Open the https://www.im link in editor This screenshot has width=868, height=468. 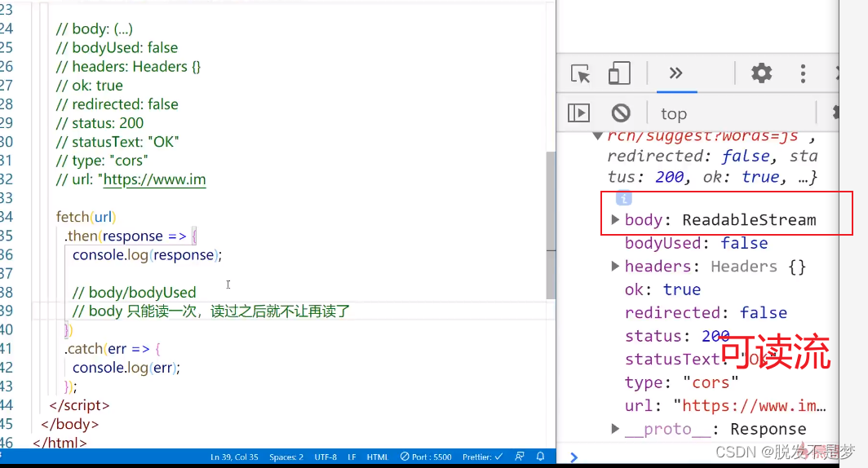(154, 179)
